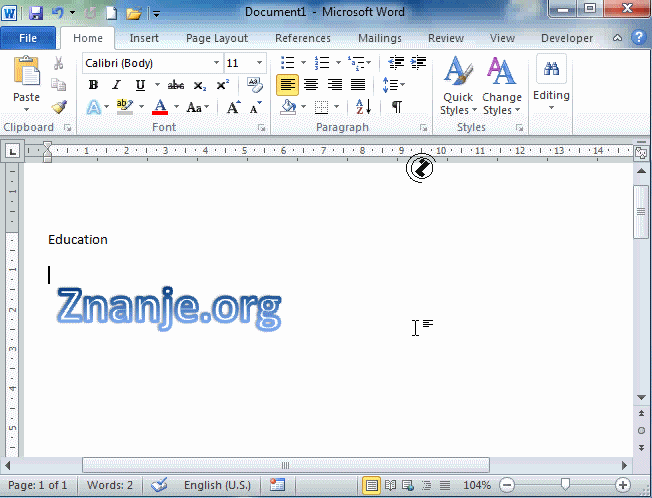The width and height of the screenshot is (652, 498).
Task: Toggle Bold formatting
Action: click(x=95, y=85)
